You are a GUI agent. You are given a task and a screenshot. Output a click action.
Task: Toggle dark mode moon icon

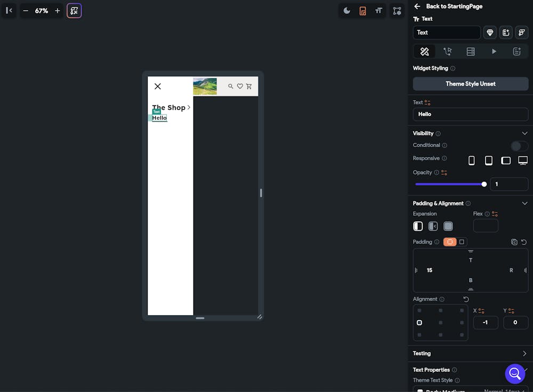click(347, 11)
